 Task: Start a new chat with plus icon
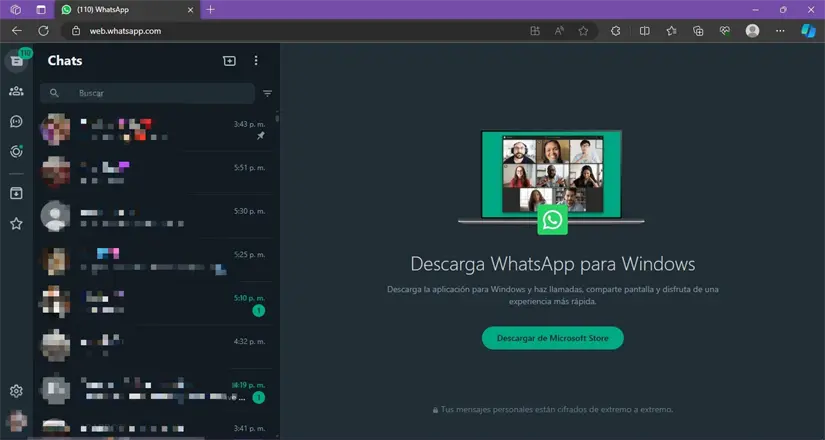pos(229,61)
